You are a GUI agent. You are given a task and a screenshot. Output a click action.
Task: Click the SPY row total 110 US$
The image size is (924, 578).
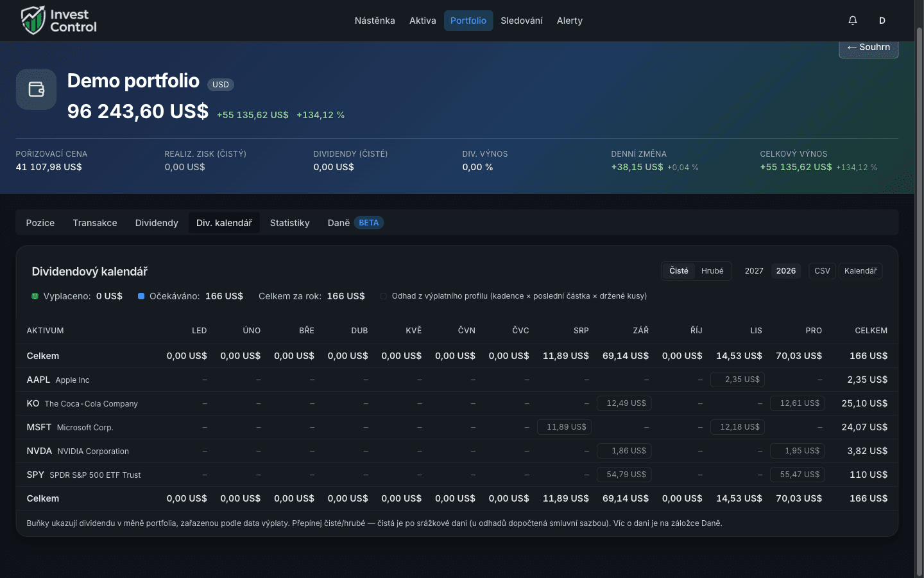tap(869, 475)
